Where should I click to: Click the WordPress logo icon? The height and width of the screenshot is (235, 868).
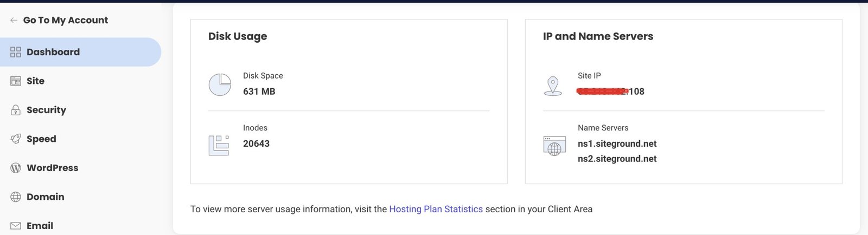[x=16, y=168]
